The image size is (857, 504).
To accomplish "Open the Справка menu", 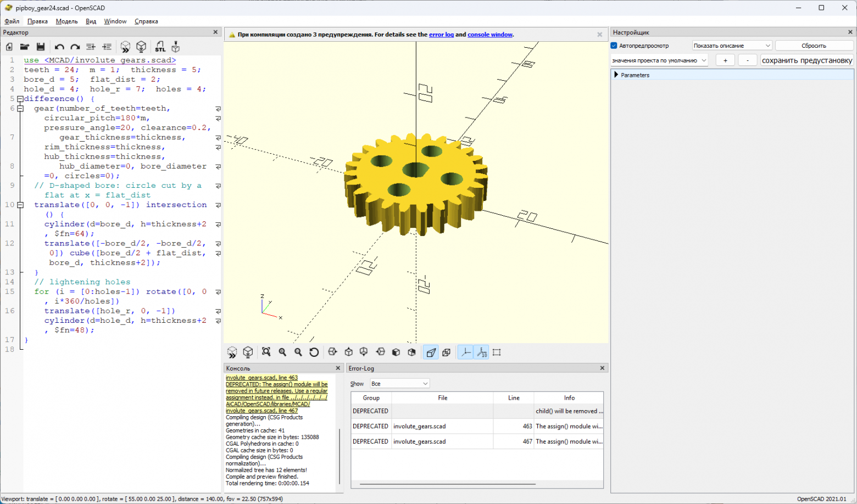I will pos(146,21).
